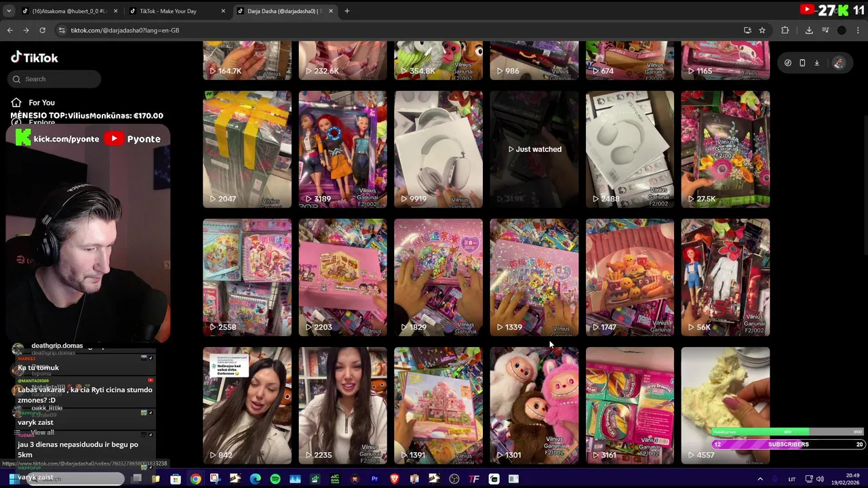The height and width of the screenshot is (488, 868).
Task: Open the browser profile avatar
Action: (x=842, y=30)
